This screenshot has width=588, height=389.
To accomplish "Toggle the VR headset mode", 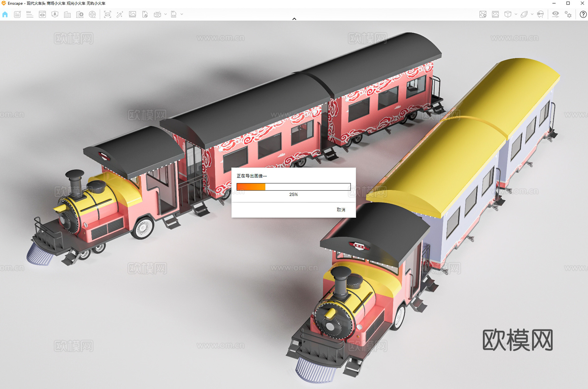I will pyautogui.click(x=541, y=14).
